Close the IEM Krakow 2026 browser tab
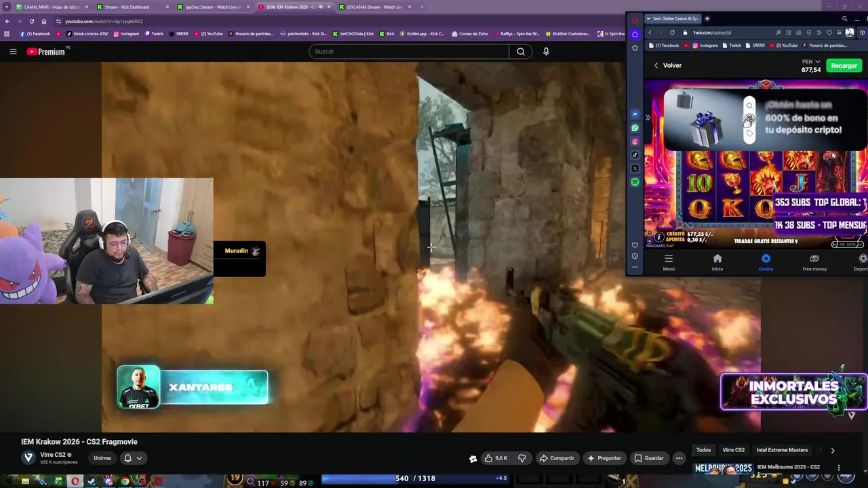The width and height of the screenshot is (868, 488). click(x=329, y=7)
